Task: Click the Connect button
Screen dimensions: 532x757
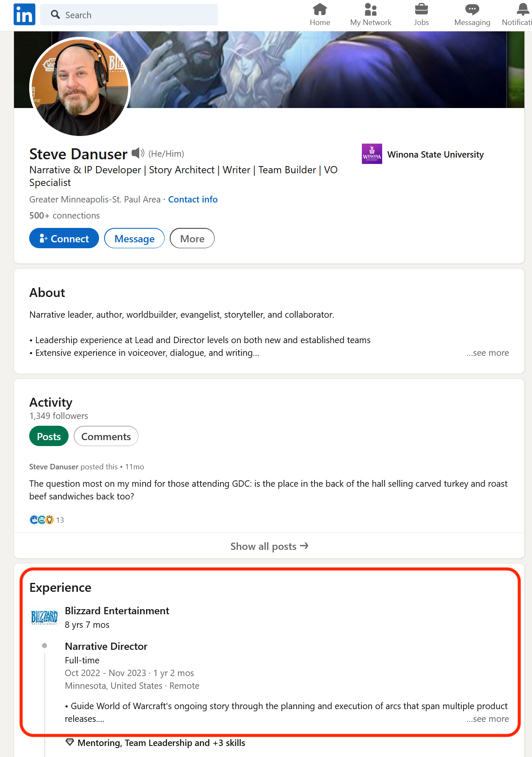Action: [64, 238]
